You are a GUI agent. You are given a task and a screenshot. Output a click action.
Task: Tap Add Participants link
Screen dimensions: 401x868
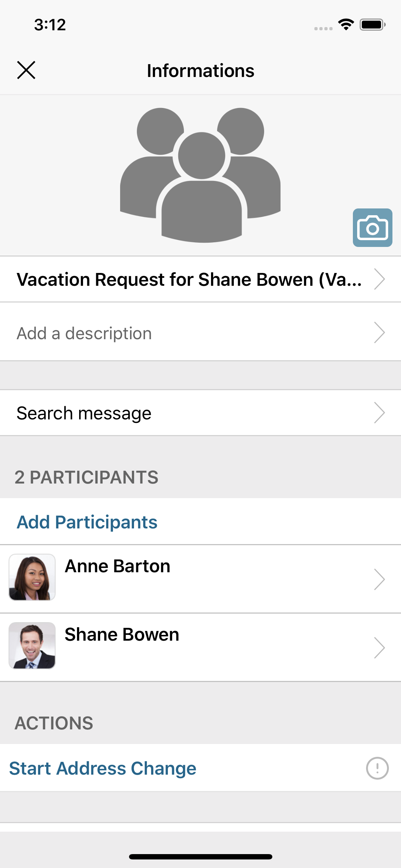pyautogui.click(x=87, y=522)
